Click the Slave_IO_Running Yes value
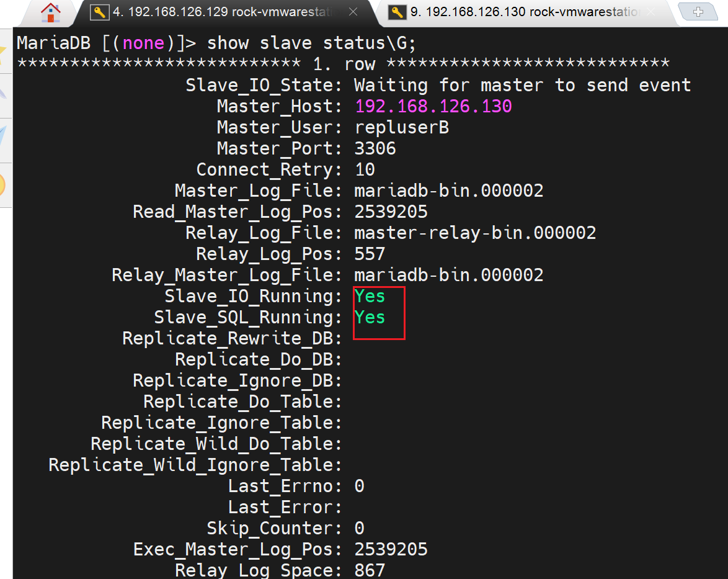The image size is (728, 579). [x=370, y=296]
